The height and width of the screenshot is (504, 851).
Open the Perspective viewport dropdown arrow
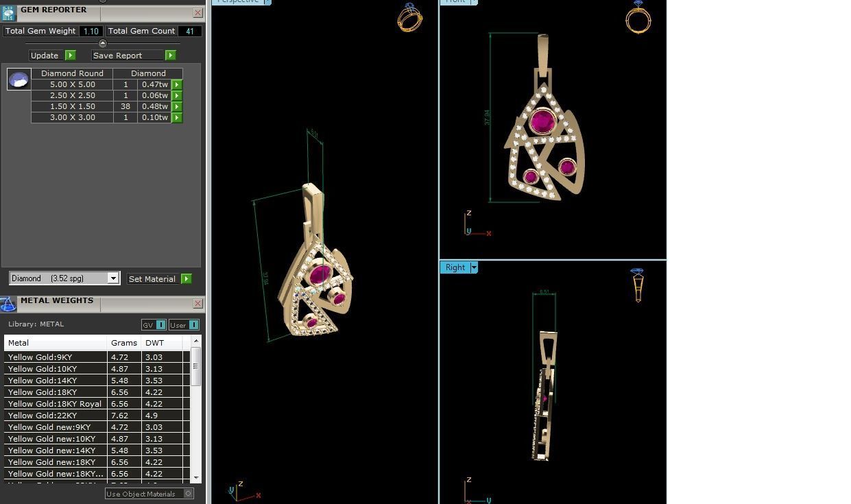tap(268, 1)
